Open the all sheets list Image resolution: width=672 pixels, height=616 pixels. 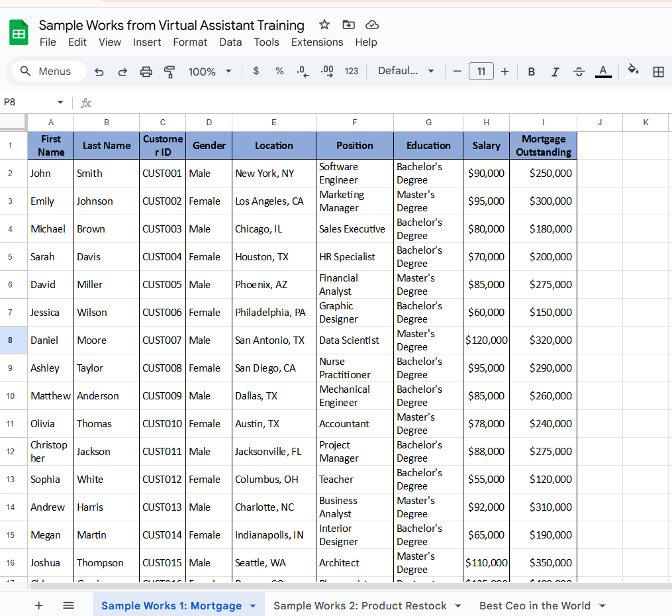click(69, 605)
